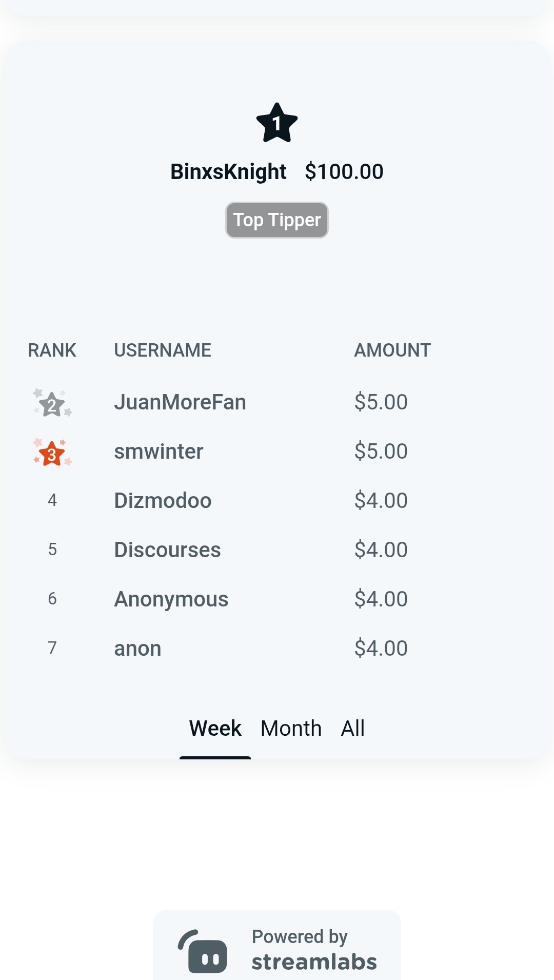The height and width of the screenshot is (980, 554).
Task: Click the AMOUNT column header
Action: coord(392,350)
